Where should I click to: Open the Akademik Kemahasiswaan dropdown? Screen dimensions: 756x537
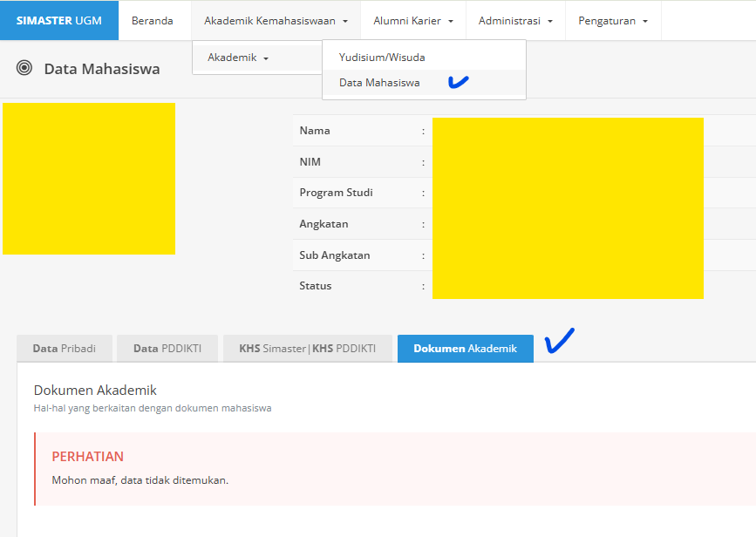point(276,21)
